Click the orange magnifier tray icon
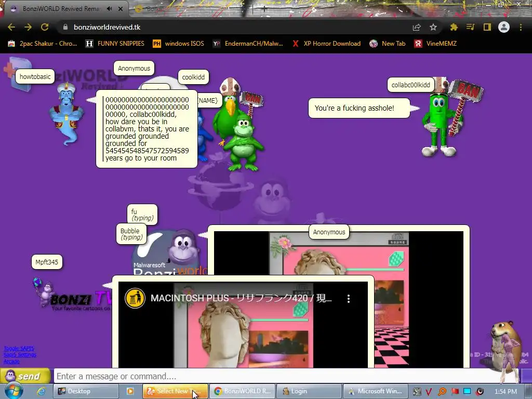532x399 pixels. tap(442, 392)
